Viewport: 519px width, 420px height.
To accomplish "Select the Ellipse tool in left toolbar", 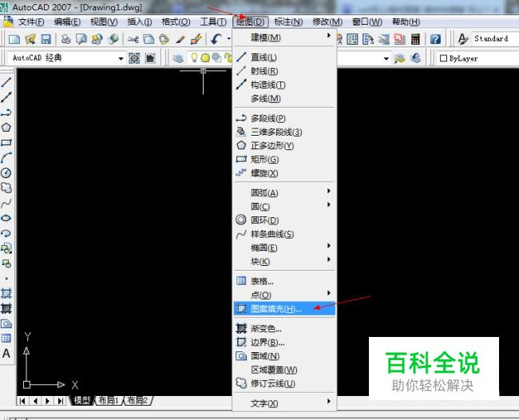I will pos(6,218).
